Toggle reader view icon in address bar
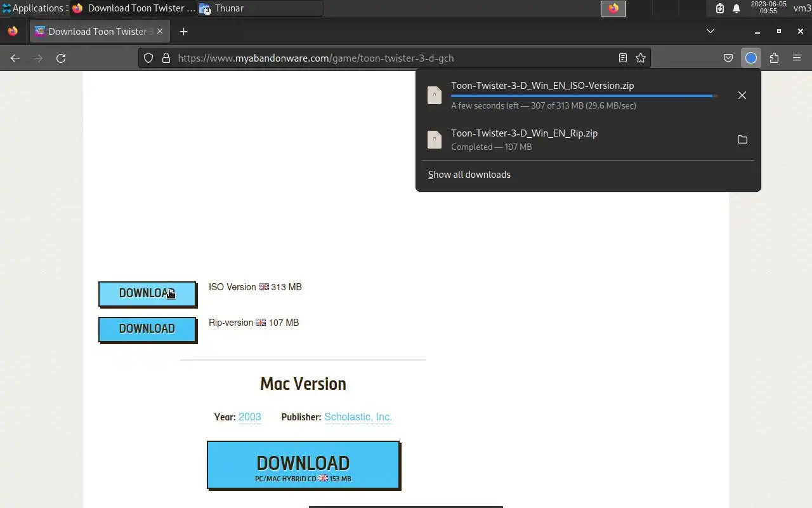This screenshot has width=812, height=508. tap(623, 58)
